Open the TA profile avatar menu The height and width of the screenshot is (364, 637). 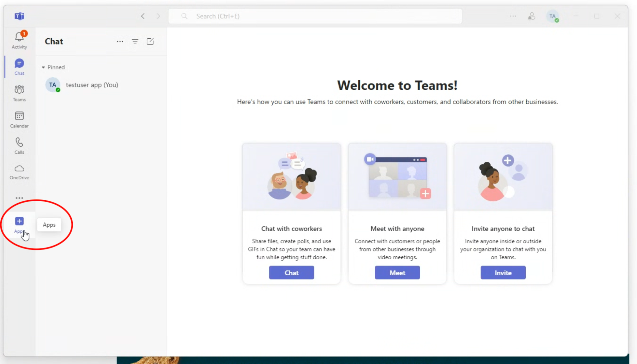(553, 16)
